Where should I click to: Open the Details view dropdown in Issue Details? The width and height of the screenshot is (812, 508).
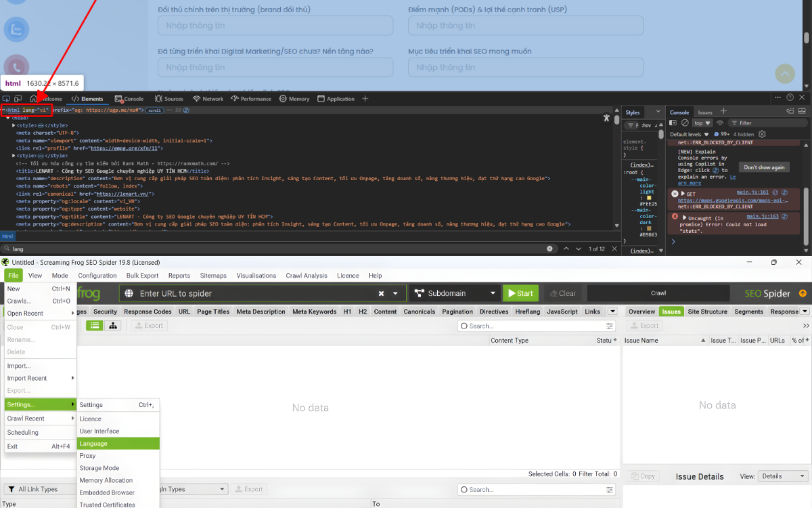783,476
